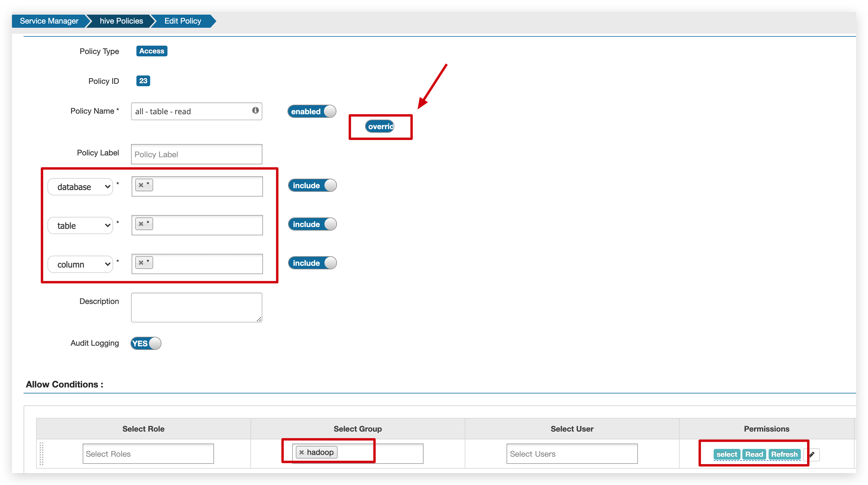Switch the include toggle next to database
868x485 pixels.
[312, 185]
